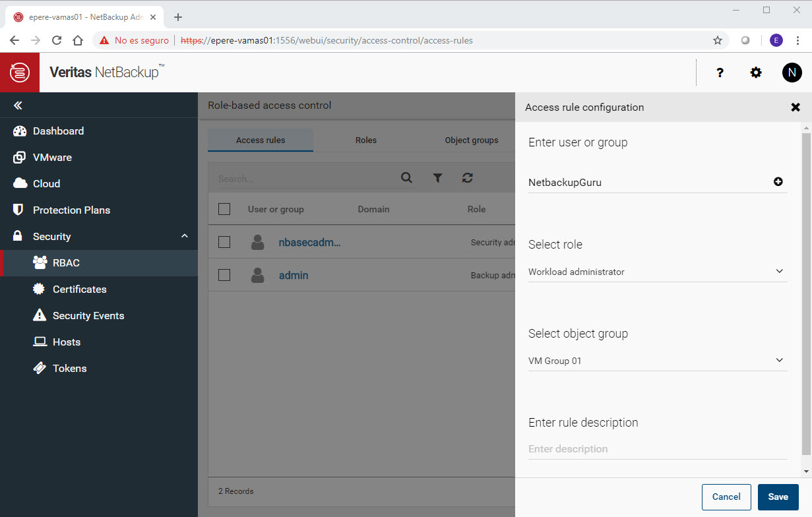The image size is (812, 517).
Task: Click the Certificates badge icon
Action: (x=40, y=289)
